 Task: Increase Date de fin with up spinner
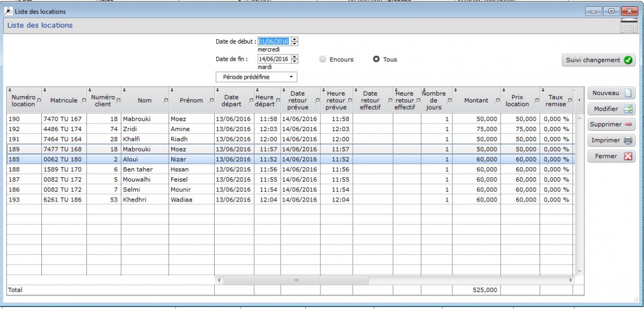click(x=294, y=56)
